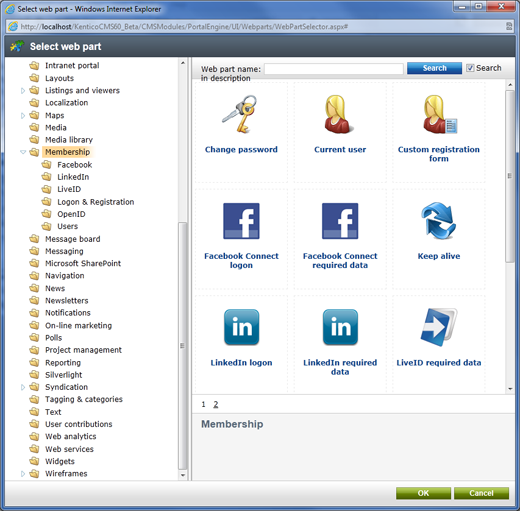
Task: Click the Polls folder icon
Action: click(x=34, y=338)
